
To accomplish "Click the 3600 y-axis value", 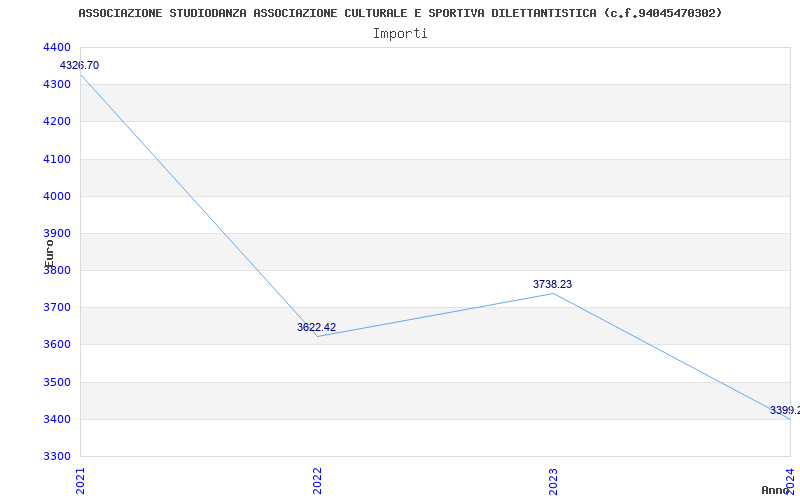I will [56, 345].
